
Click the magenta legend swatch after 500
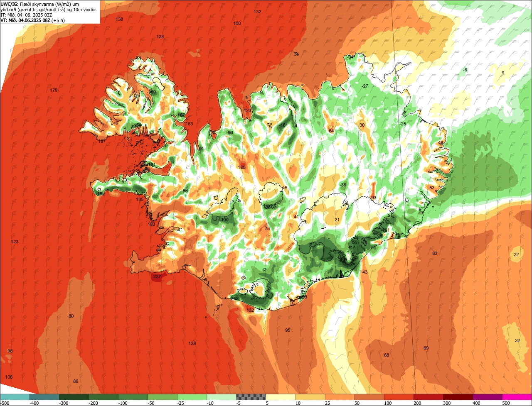pos(517,397)
